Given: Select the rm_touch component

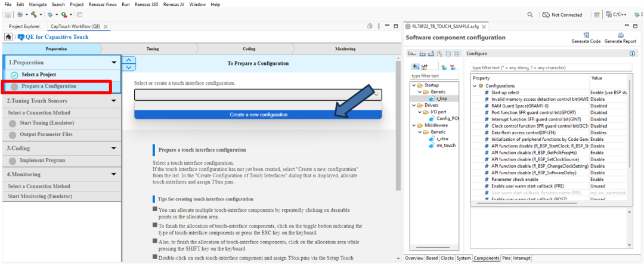Looking at the screenshot, I should pos(445,145).
